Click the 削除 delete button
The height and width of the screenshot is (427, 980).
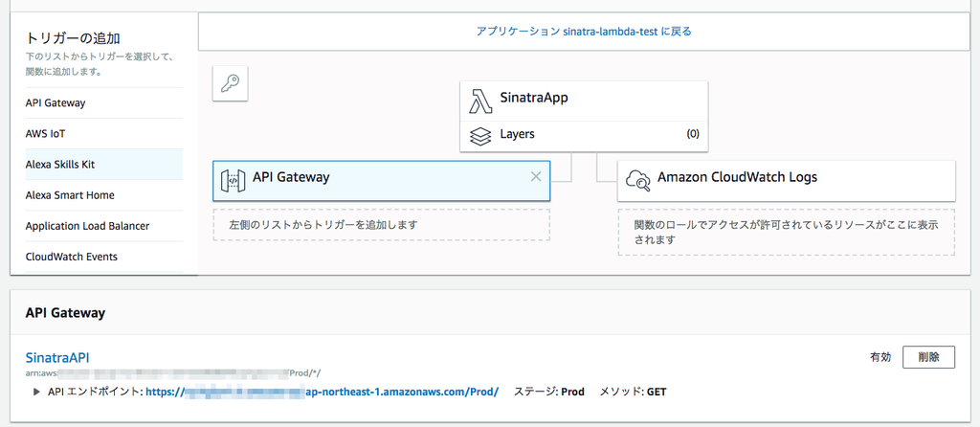tap(928, 357)
